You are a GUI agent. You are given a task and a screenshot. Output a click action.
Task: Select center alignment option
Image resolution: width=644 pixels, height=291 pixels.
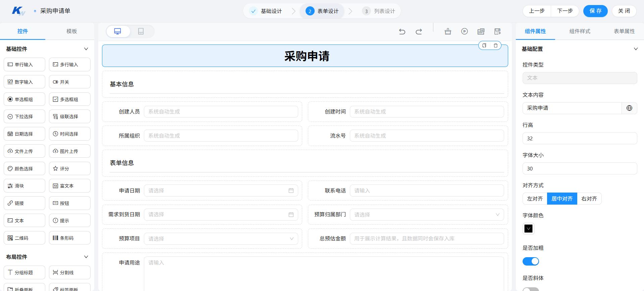[x=562, y=199]
